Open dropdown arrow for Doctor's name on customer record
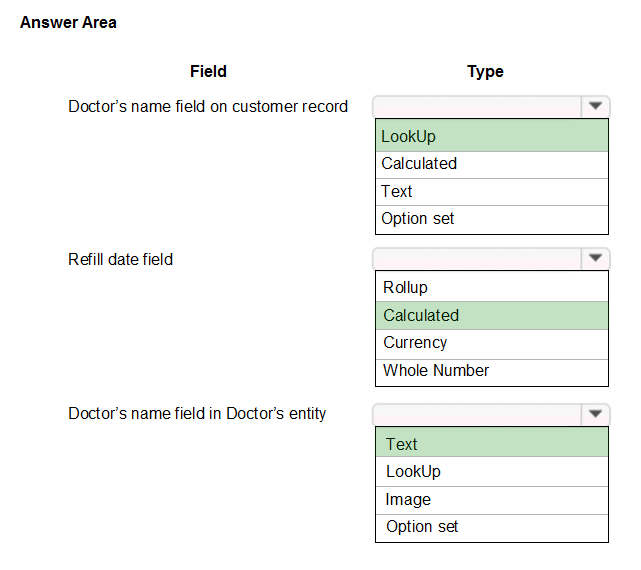Image resolution: width=641 pixels, height=570 pixels. tap(595, 106)
